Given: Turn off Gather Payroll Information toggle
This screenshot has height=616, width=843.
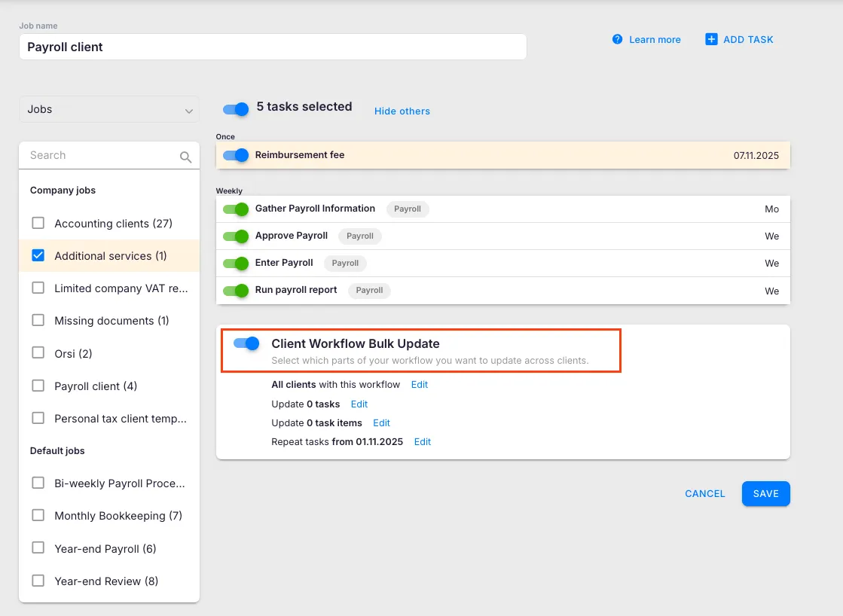Looking at the screenshot, I should click(x=236, y=209).
